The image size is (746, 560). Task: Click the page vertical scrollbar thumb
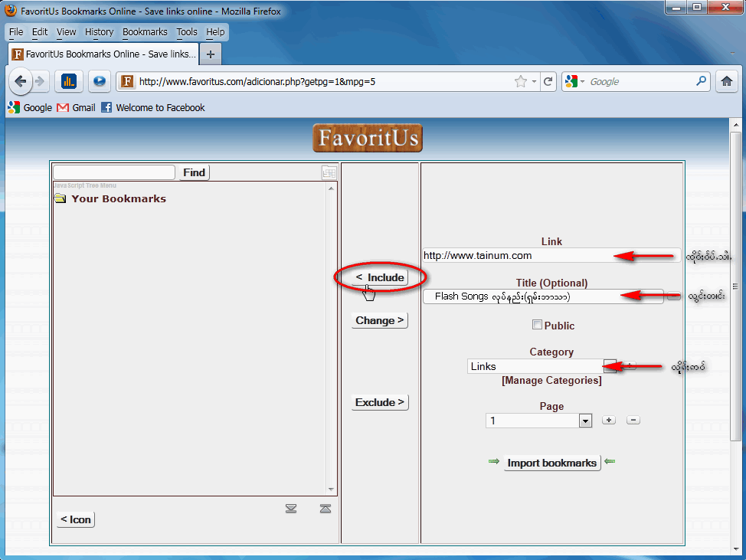(x=735, y=286)
